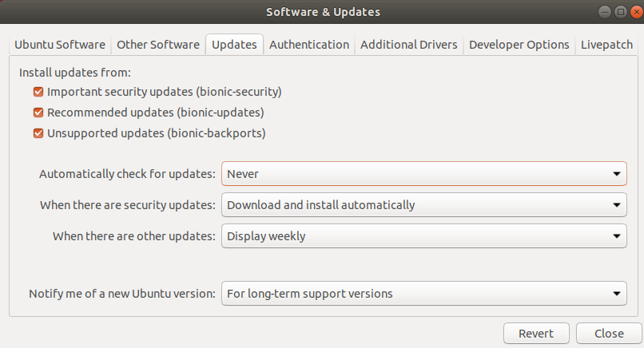644x348 pixels.
Task: Open the When there are other updates dropdown
Action: point(423,236)
